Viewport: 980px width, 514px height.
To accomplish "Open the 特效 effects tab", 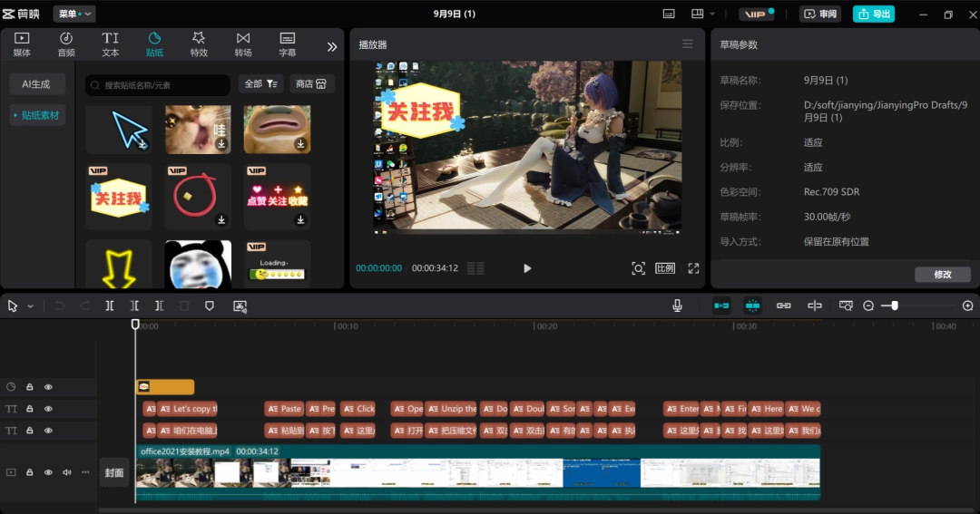I will point(199,44).
